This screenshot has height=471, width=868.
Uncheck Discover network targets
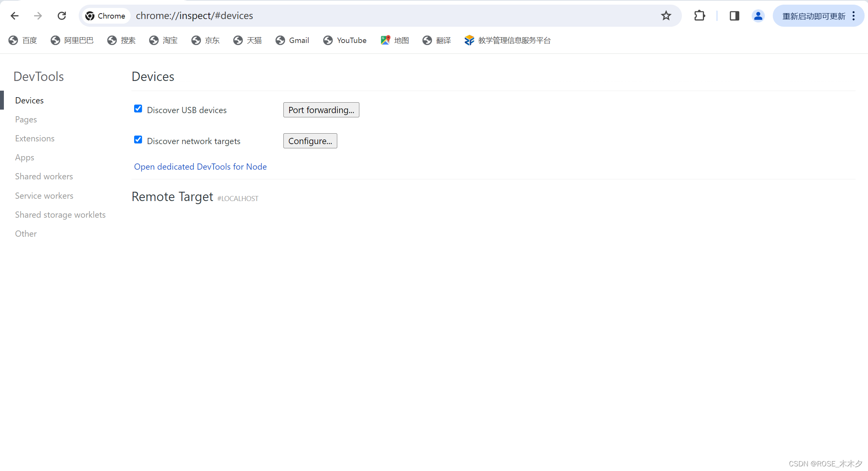point(138,140)
